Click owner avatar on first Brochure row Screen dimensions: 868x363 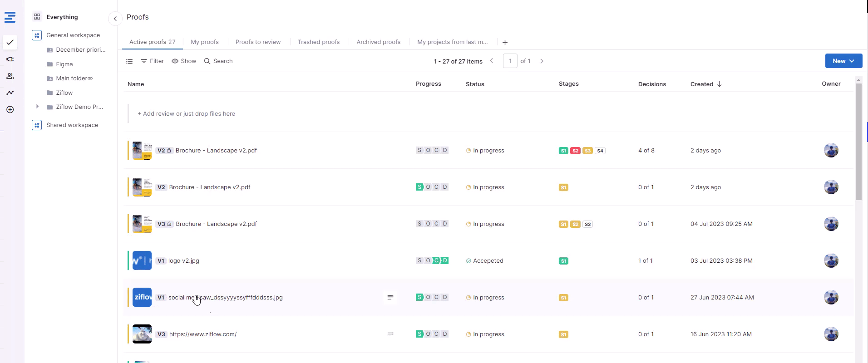(831, 150)
